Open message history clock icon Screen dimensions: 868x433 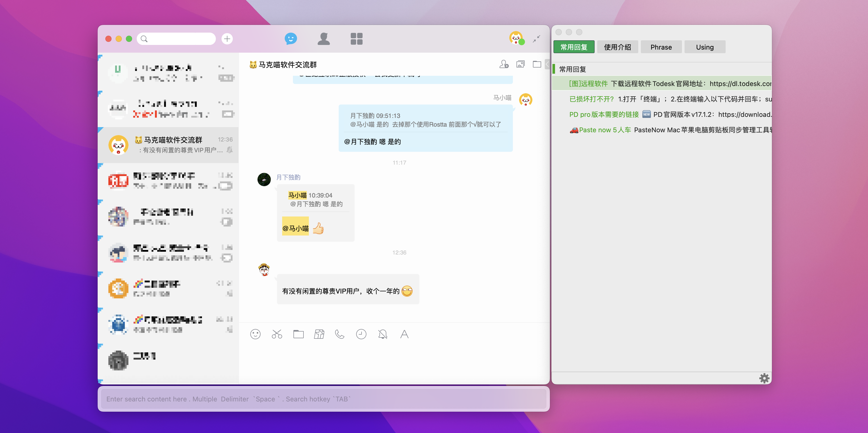point(361,334)
